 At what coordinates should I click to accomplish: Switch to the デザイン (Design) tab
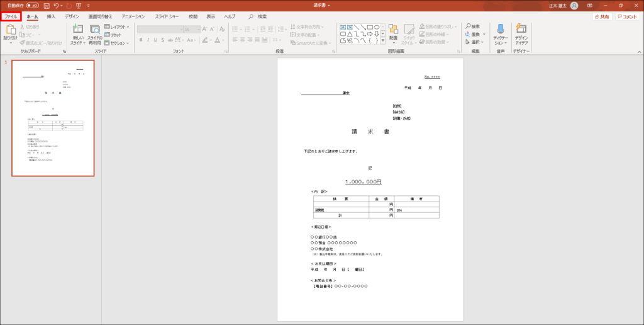(72, 17)
